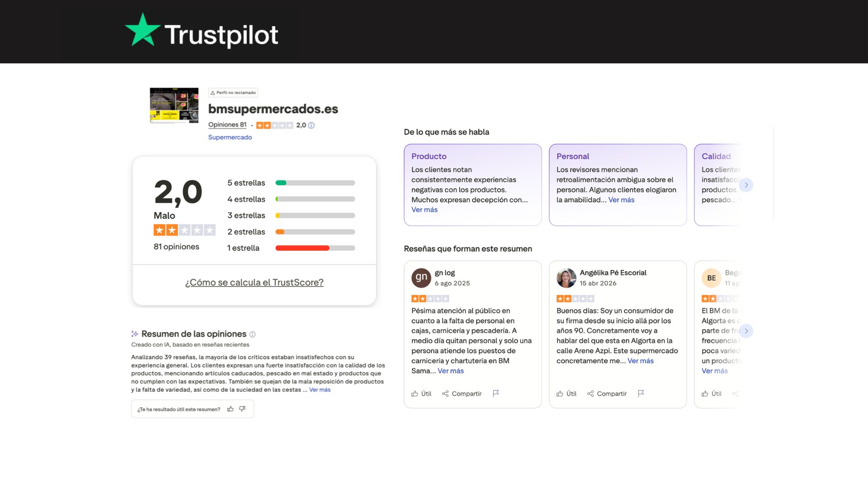Open bmsupermercados.es website thumbnail
868x488 pixels.
(174, 105)
